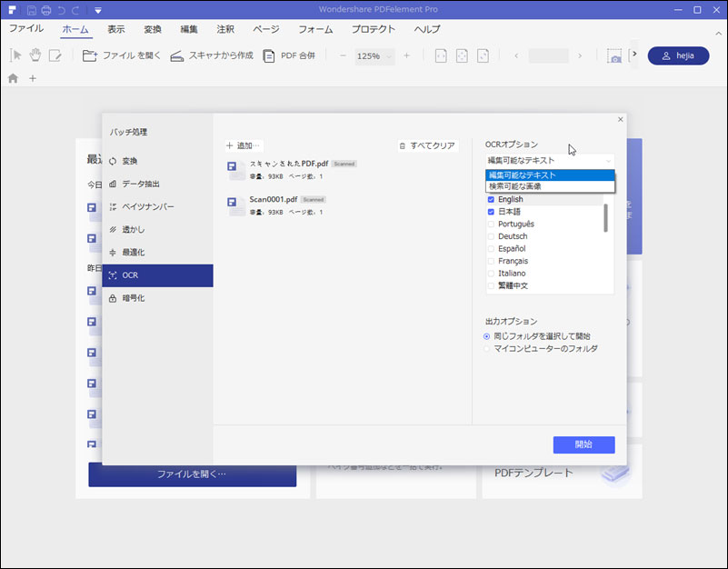This screenshot has height=569, width=728.
Task: Select データ抽出 in batch sidebar
Action: [157, 184]
